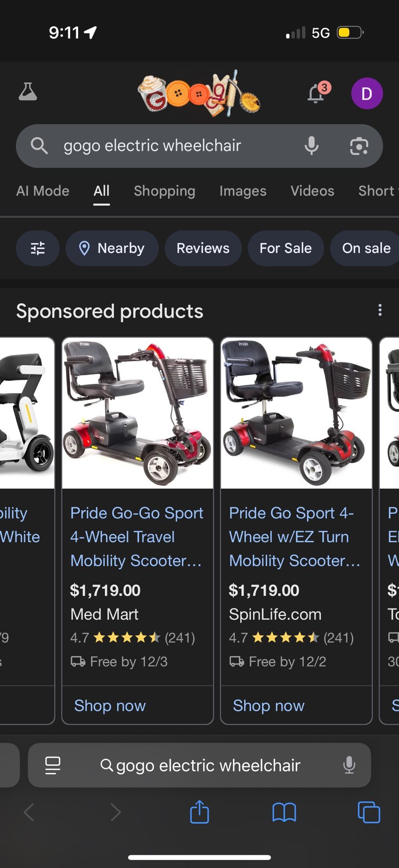Viewport: 399px width, 868px height.
Task: Open Safari page menu icon in address bar
Action: (x=53, y=765)
